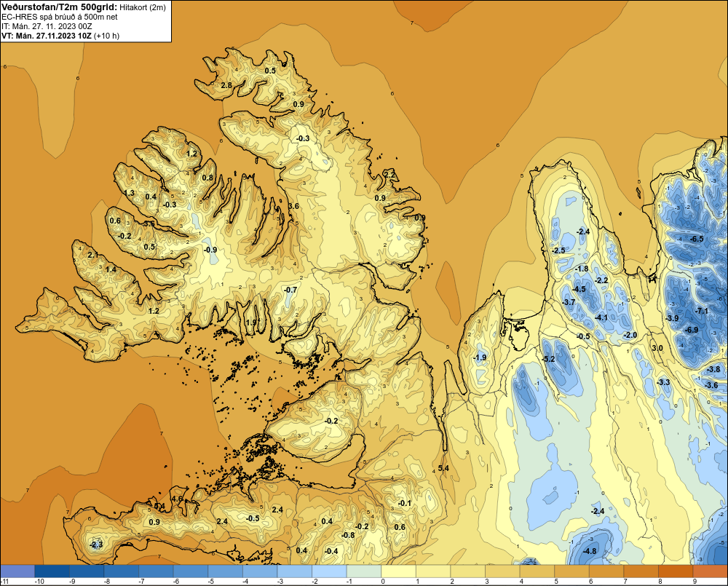The image size is (728, 586).
Task: Click the -6.5 temperature value
Action: tap(697, 239)
